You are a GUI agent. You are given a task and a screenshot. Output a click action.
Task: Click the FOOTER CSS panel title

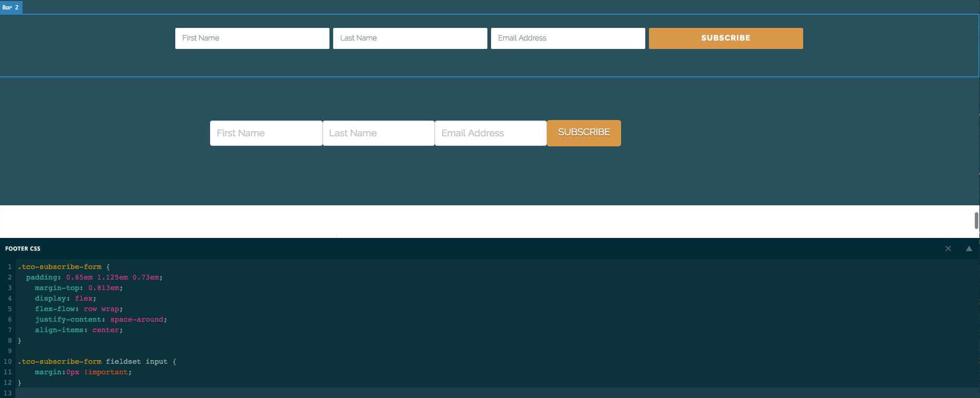[x=23, y=248]
